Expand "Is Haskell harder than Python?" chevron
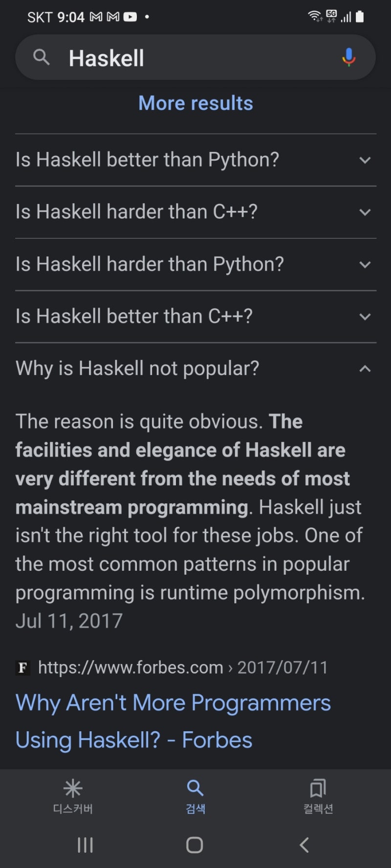 tap(365, 265)
